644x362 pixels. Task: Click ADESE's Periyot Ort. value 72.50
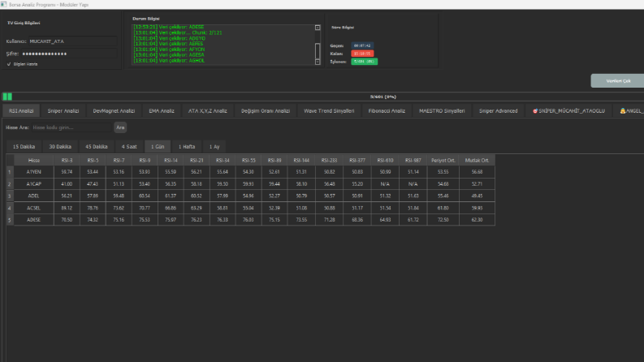[x=443, y=220]
